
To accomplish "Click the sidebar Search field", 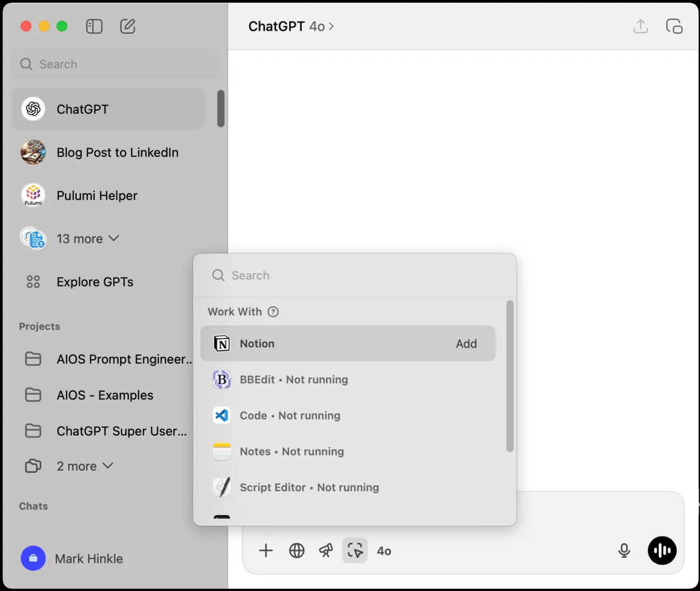I will click(x=115, y=64).
